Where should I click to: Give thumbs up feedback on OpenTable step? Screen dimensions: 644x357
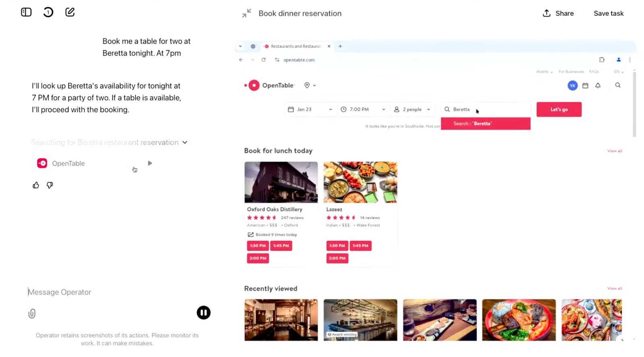[x=35, y=185]
